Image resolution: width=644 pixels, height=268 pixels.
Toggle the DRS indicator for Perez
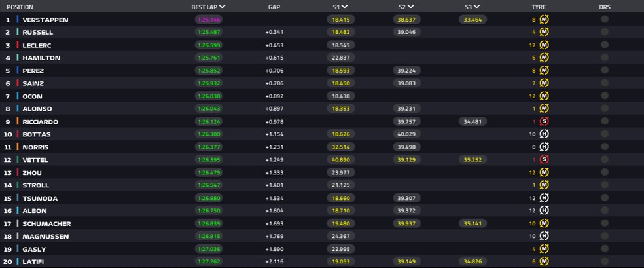pos(605,71)
